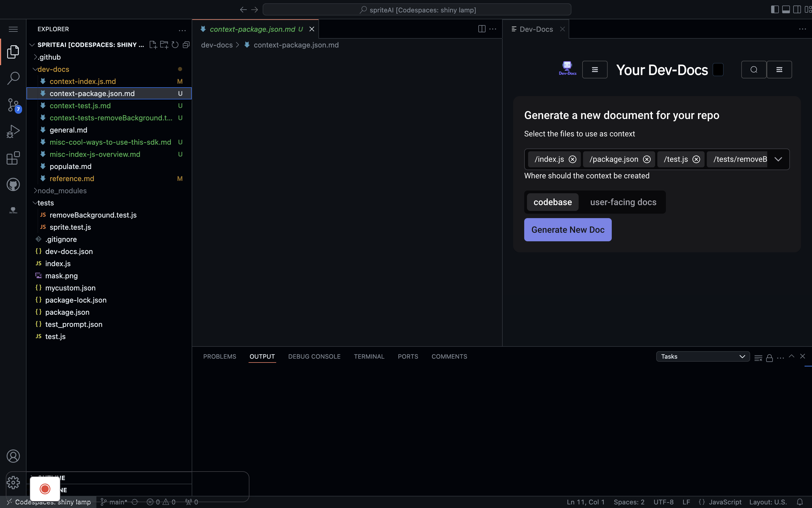Click the black color square next to Your Dev-Docs

click(x=718, y=70)
